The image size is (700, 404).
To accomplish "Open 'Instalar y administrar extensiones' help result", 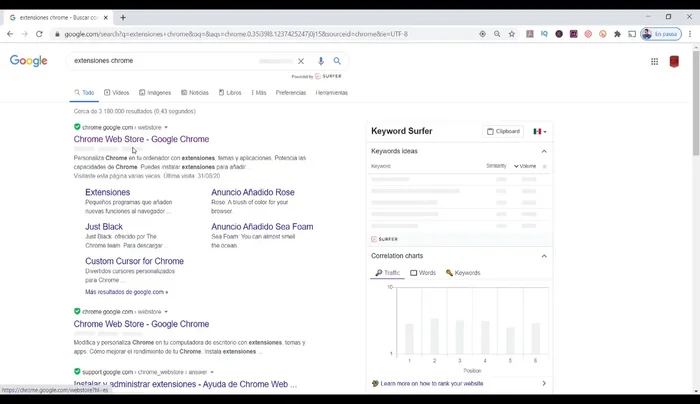I will [185, 384].
